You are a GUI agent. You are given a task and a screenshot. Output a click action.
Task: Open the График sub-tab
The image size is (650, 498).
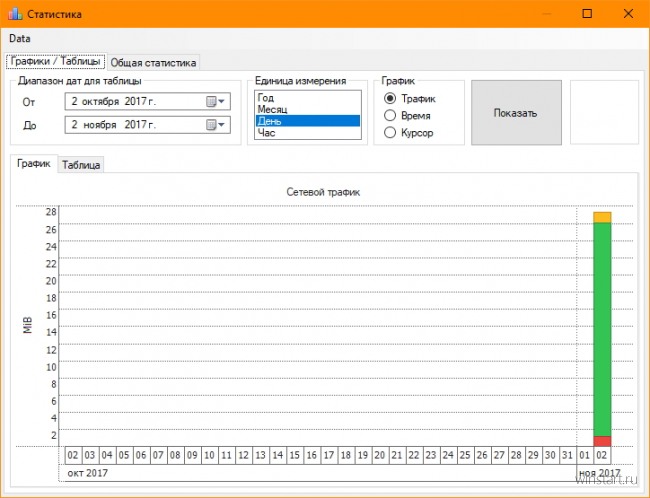pyautogui.click(x=34, y=163)
